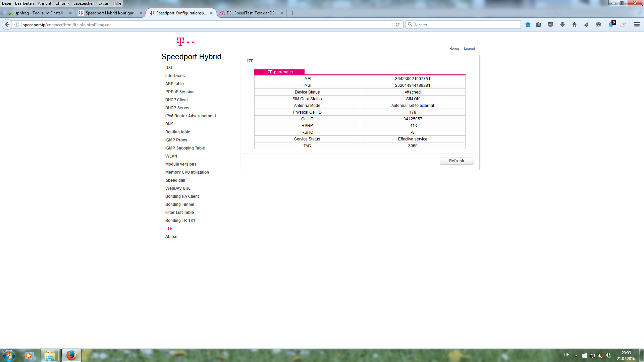The image size is (644, 362).
Task: Open Memory CPU utilization page
Action: pyautogui.click(x=187, y=172)
